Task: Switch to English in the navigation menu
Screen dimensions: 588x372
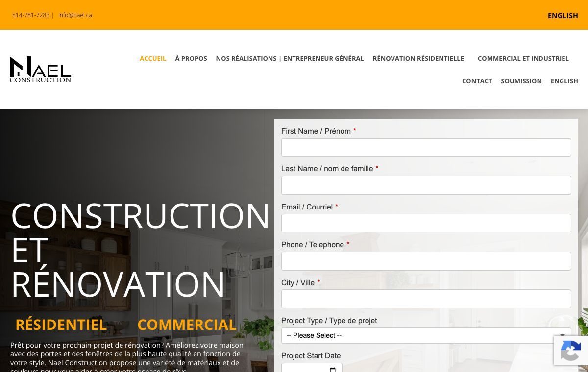Action: pos(564,81)
